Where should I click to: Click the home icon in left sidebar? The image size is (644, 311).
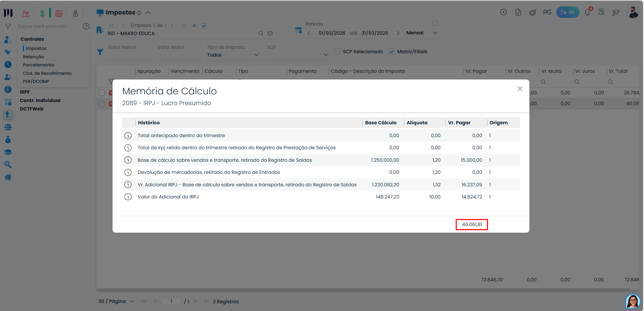(x=8, y=177)
